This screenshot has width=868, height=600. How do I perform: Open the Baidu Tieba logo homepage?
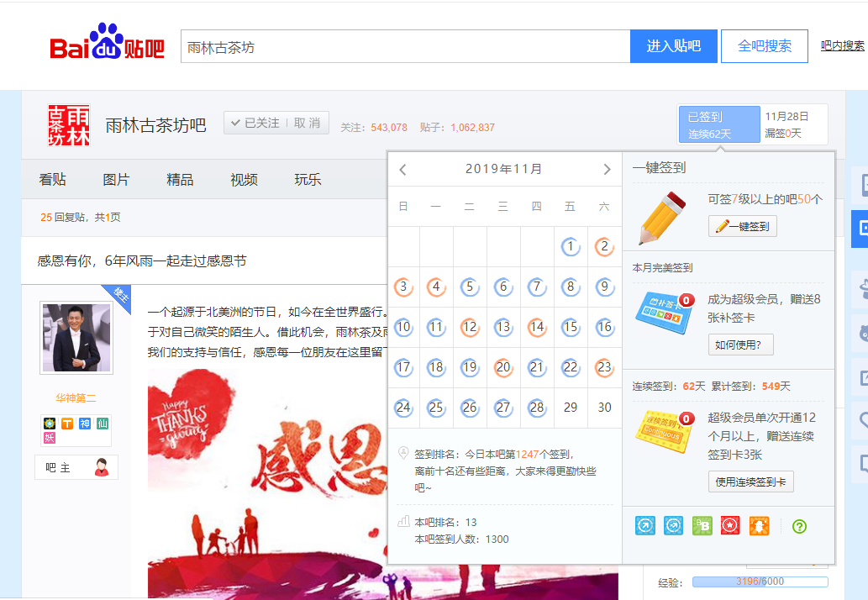107,41
